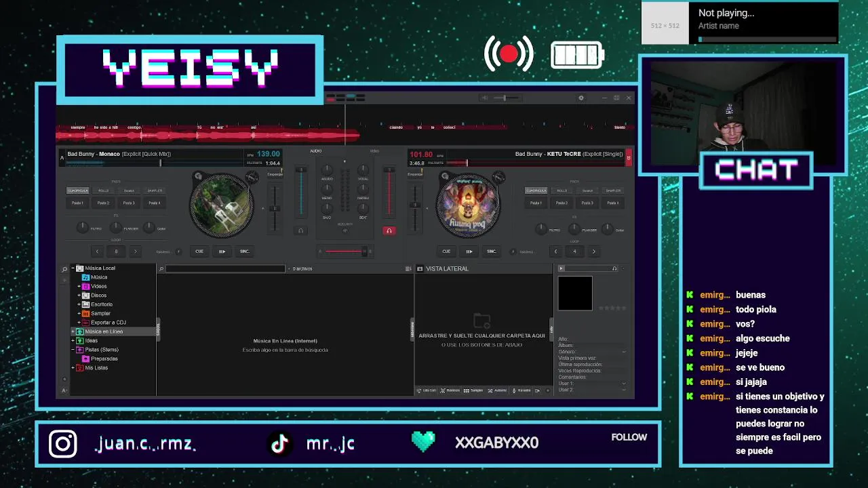Trigger Pauta 2 pad on deck B
The image size is (868, 488).
561,203
